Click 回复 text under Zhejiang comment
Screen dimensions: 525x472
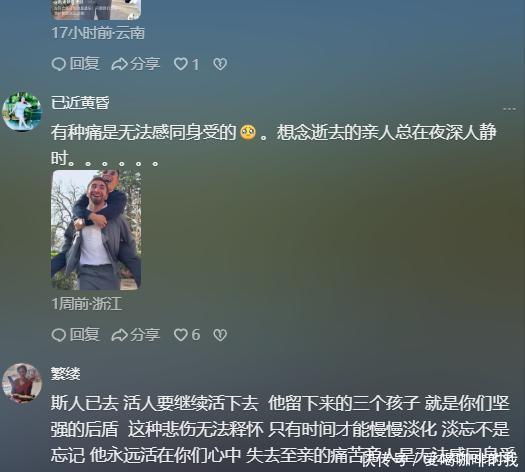tap(85, 335)
